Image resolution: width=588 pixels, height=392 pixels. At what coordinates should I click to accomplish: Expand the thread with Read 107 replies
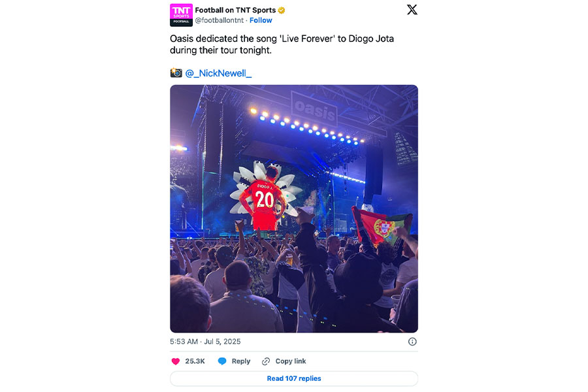pyautogui.click(x=294, y=378)
